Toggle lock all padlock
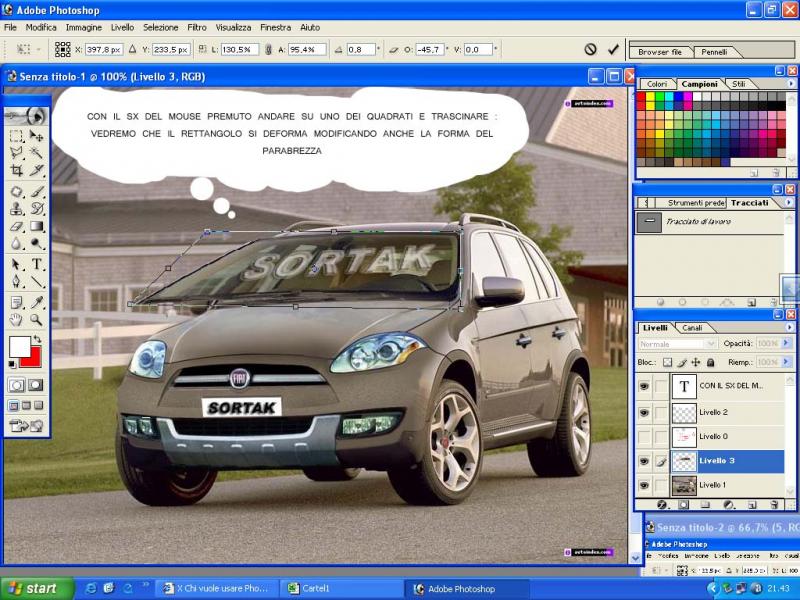The image size is (800, 600). click(710, 362)
